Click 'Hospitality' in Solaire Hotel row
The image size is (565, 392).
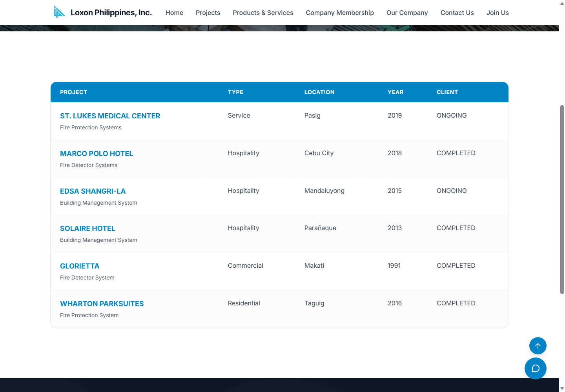click(243, 228)
